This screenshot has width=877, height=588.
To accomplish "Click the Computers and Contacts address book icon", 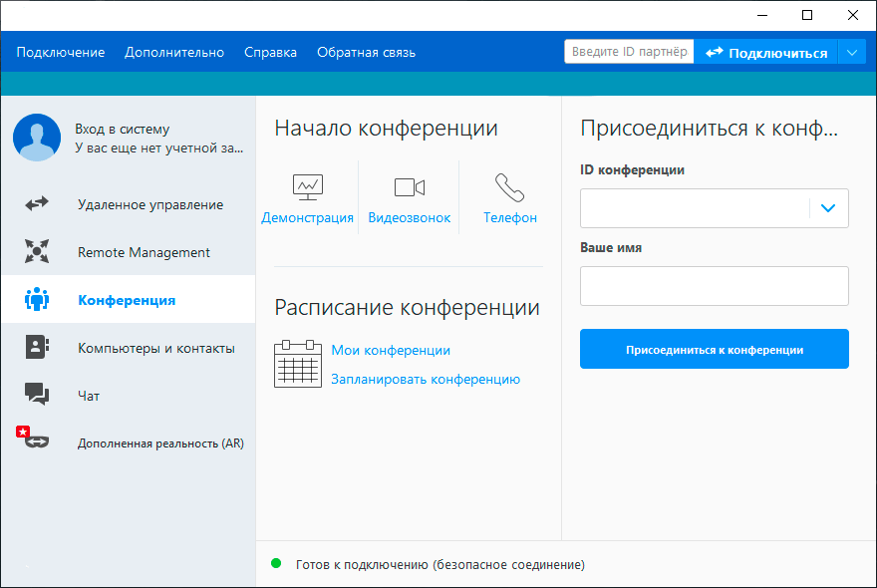I will point(37,347).
